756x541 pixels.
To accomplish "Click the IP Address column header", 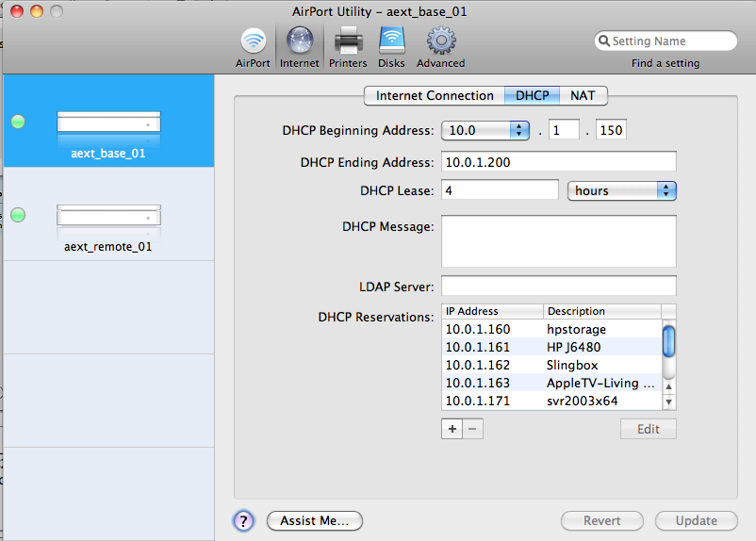I will [x=493, y=311].
